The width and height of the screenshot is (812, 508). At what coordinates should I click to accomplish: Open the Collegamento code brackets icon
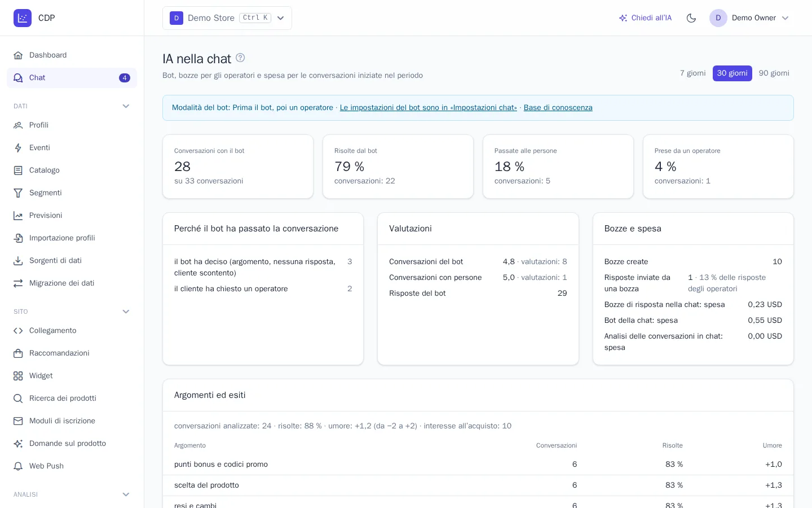[18, 331]
